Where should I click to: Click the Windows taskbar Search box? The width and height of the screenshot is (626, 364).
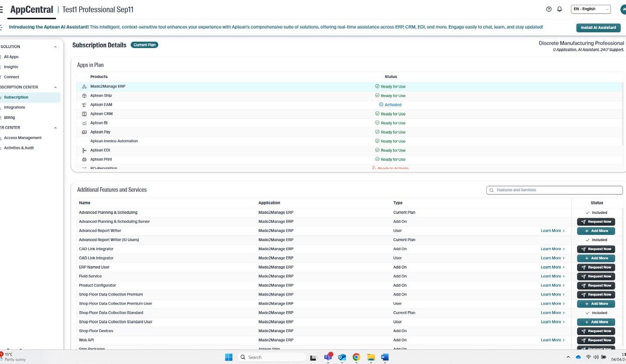(271, 357)
